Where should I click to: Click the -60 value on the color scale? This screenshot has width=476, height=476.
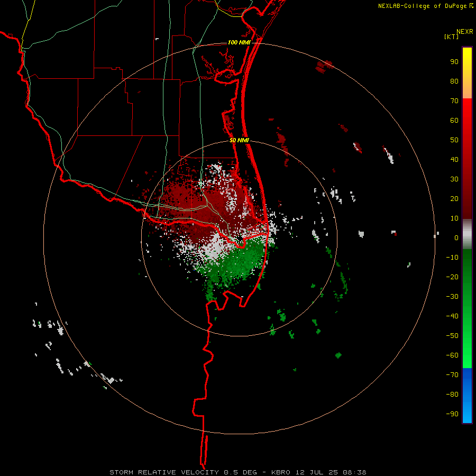click(452, 355)
